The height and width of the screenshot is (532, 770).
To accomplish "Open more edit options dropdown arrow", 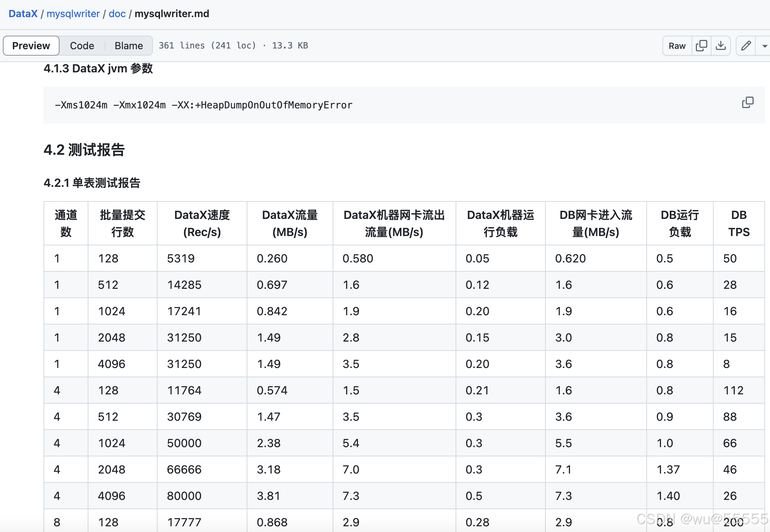I will tap(764, 46).
